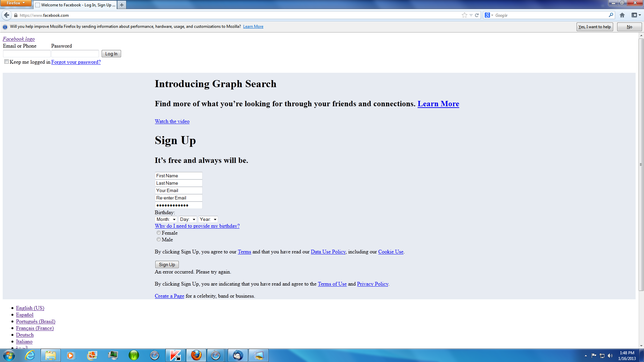Open Graph Search Learn More link
644x362 pixels.
point(438,104)
